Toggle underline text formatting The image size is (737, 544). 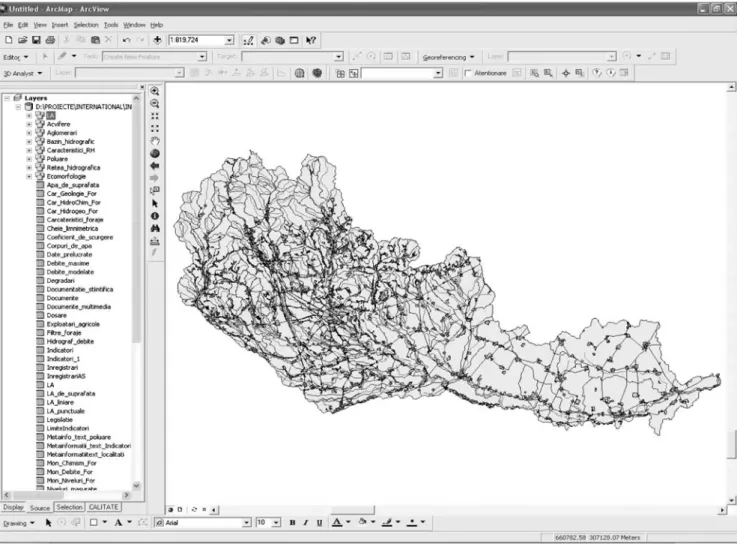(320, 523)
